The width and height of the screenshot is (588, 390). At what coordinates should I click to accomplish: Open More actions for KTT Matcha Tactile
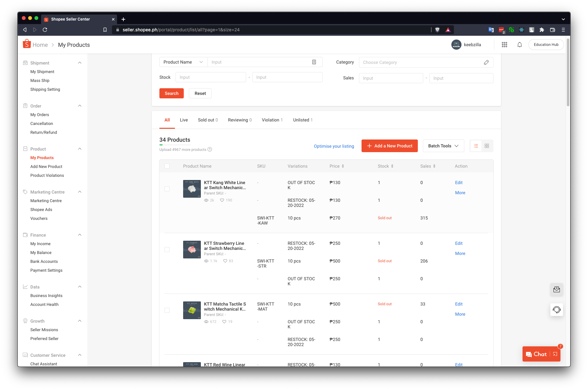(x=460, y=314)
